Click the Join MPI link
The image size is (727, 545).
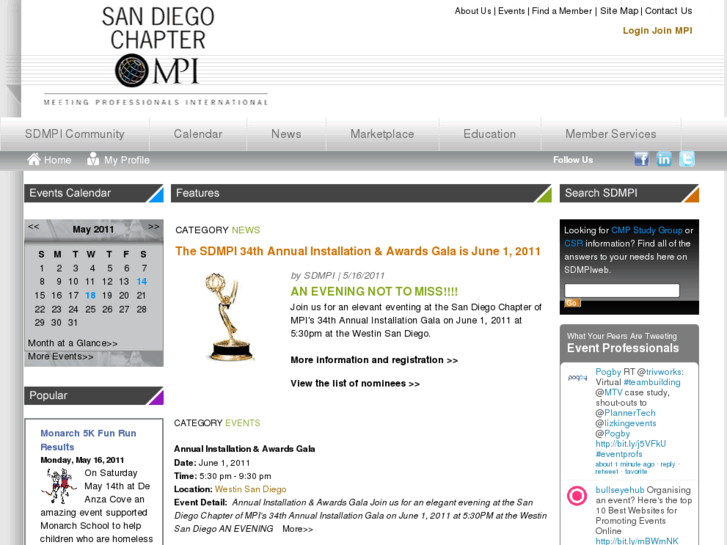(672, 31)
